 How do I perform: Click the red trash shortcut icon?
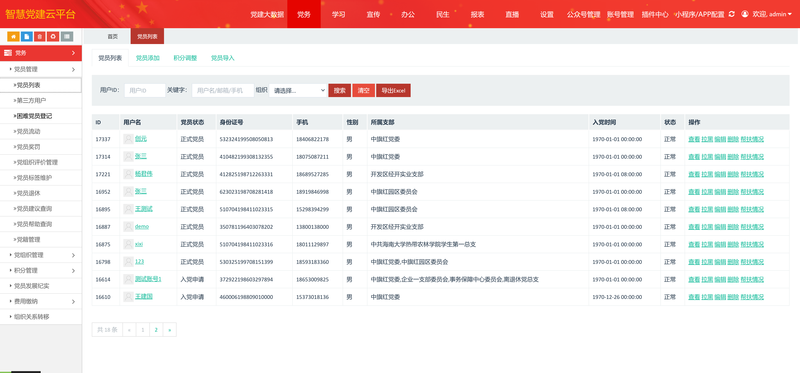40,36
